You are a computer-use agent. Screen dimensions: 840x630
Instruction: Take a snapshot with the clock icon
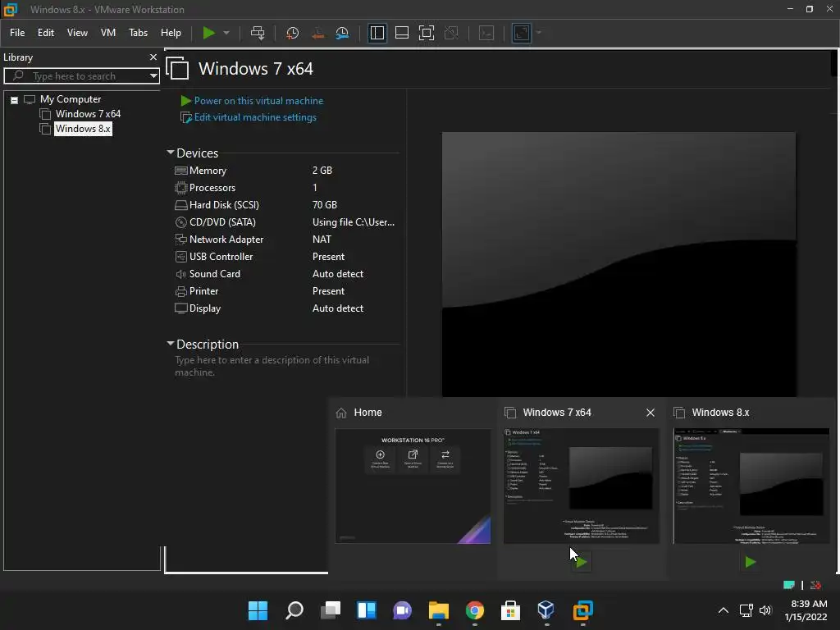[293, 33]
